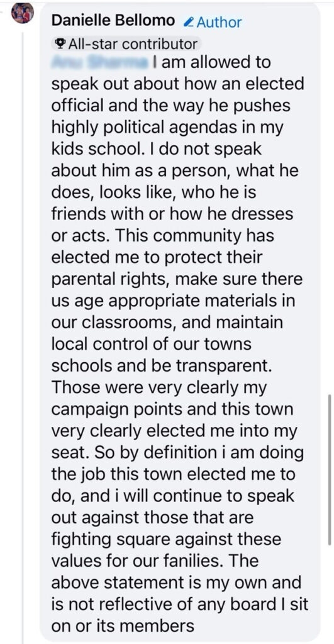Viewport: 334px width, 644px height.
Task: Click the vertical comment thread line
Action: click(23, 337)
